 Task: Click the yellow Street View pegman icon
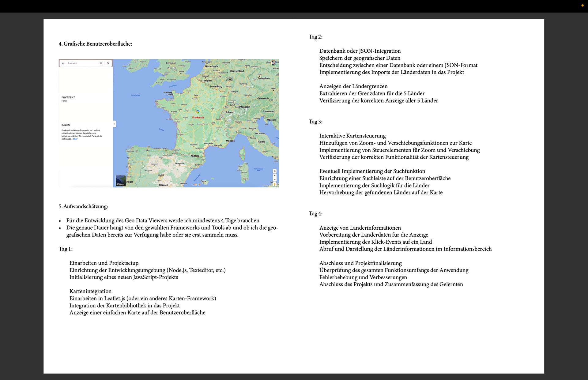click(275, 184)
